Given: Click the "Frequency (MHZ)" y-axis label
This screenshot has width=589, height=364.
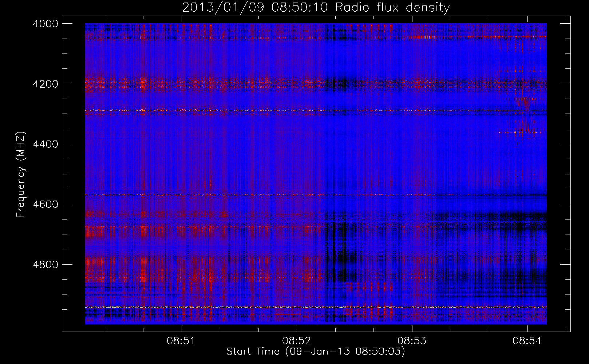Looking at the screenshot, I should coord(21,175).
